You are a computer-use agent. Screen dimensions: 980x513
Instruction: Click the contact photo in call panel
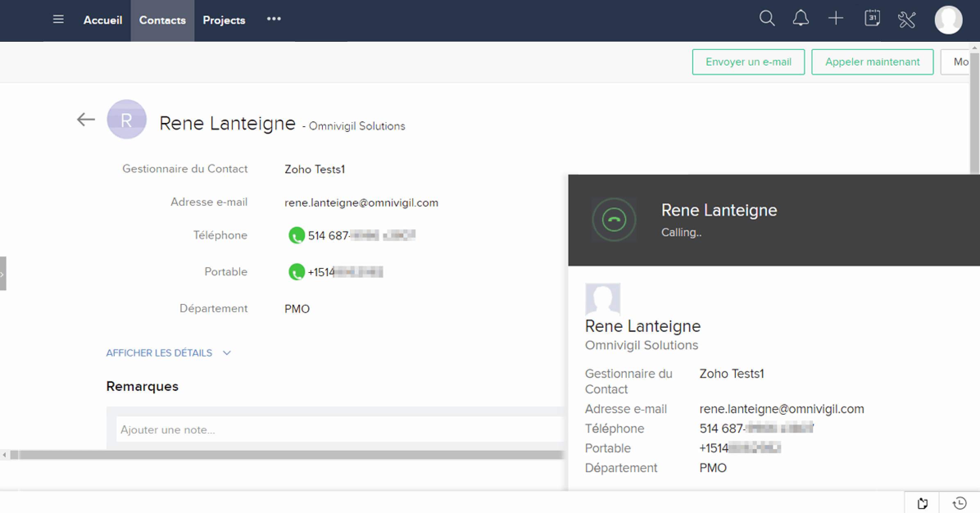tap(603, 299)
